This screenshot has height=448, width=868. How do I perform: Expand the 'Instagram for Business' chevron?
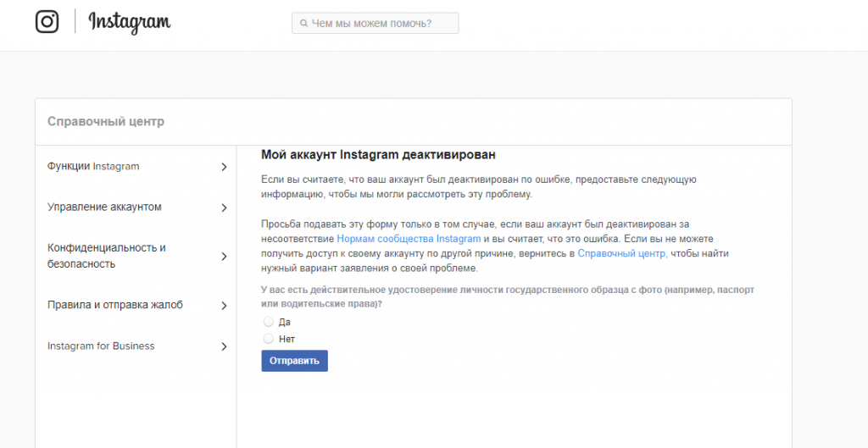coord(224,347)
